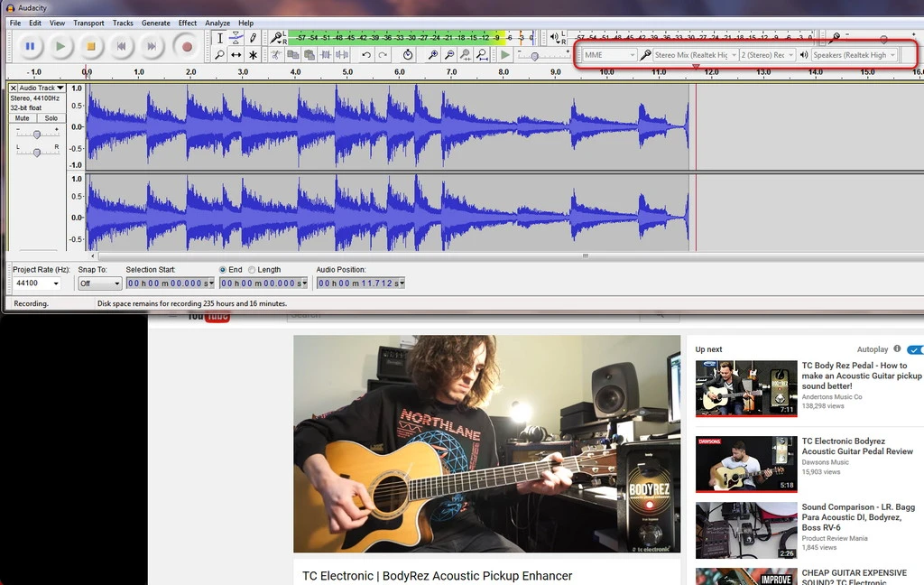Click the Fit Selection zoom icon
924x585 pixels.
pyautogui.click(x=466, y=55)
